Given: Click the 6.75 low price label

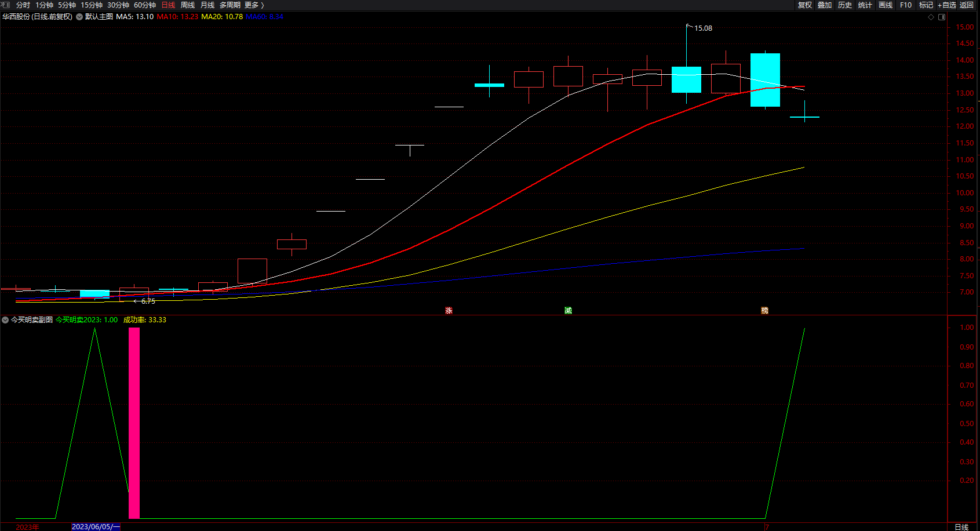Looking at the screenshot, I should click(148, 301).
